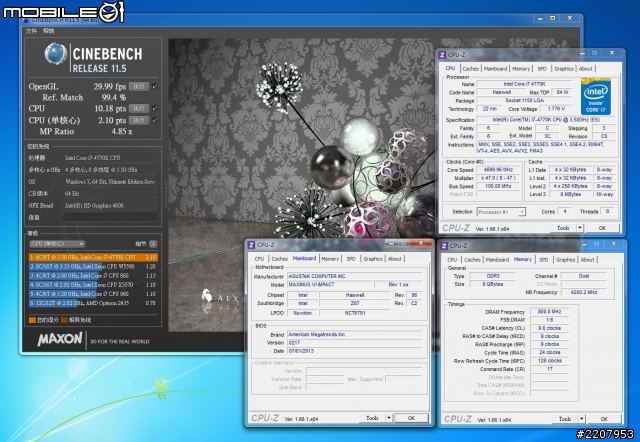
Task: Select ranking row Intel Core i7 CPU 960
Action: tap(93, 294)
